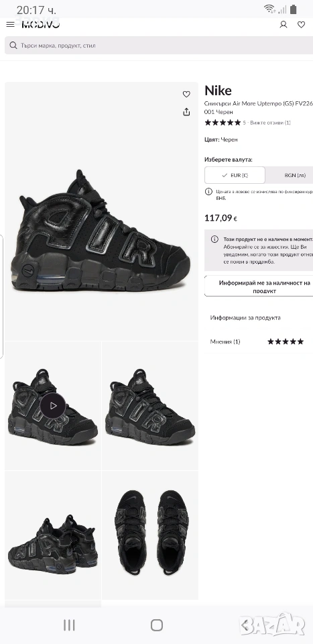Tap the Android home button
Viewport: 313px width, 644px height.
click(x=157, y=625)
